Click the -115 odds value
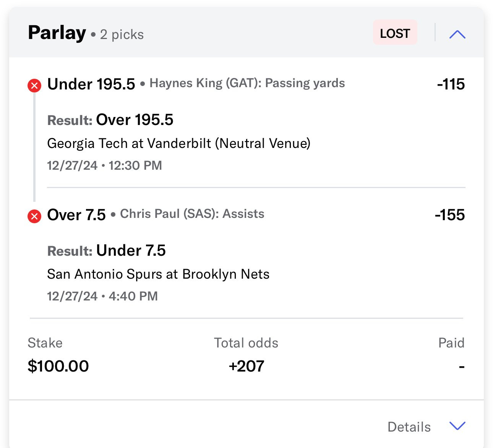The height and width of the screenshot is (448, 493). pyautogui.click(x=451, y=84)
